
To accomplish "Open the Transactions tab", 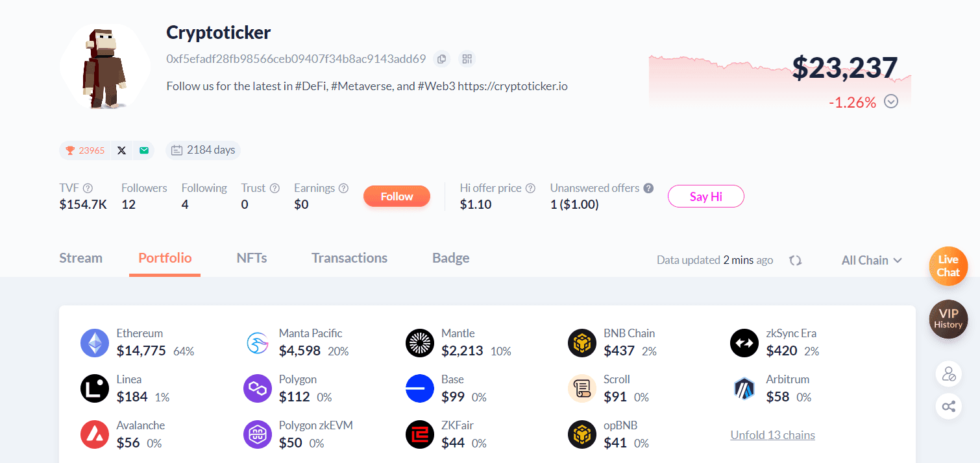I will (349, 258).
